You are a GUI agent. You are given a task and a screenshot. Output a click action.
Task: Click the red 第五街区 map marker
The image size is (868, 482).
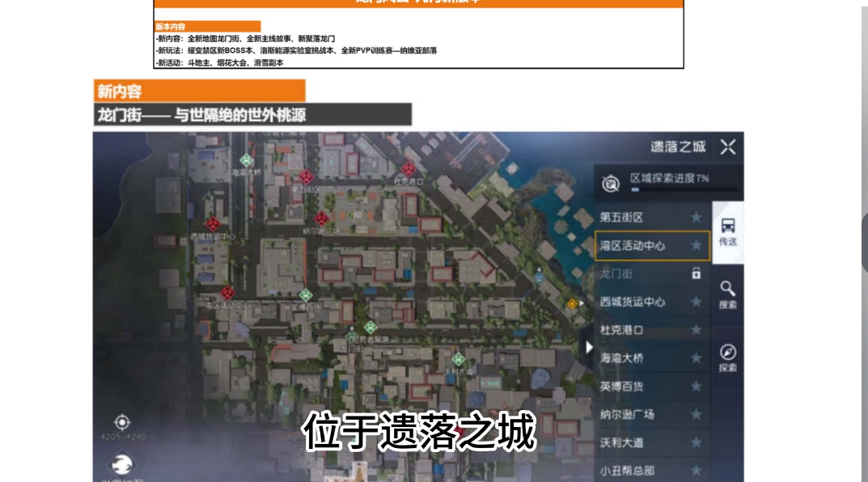[x=306, y=177]
